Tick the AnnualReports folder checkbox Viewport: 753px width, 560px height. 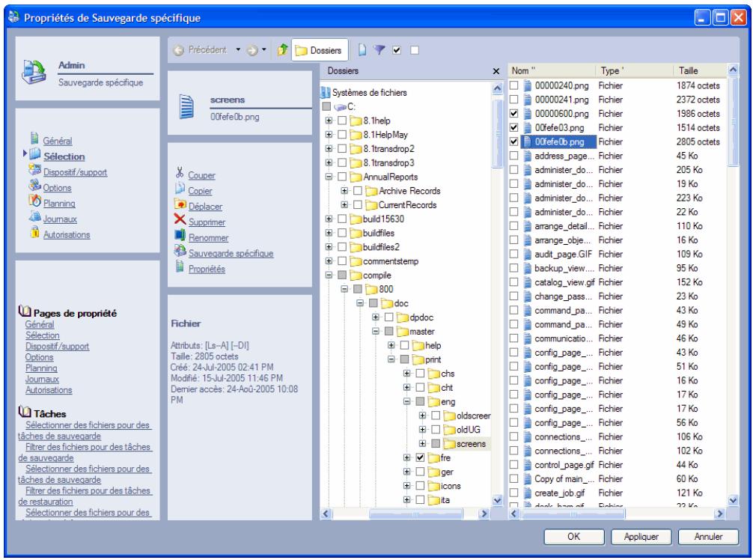[x=342, y=177]
